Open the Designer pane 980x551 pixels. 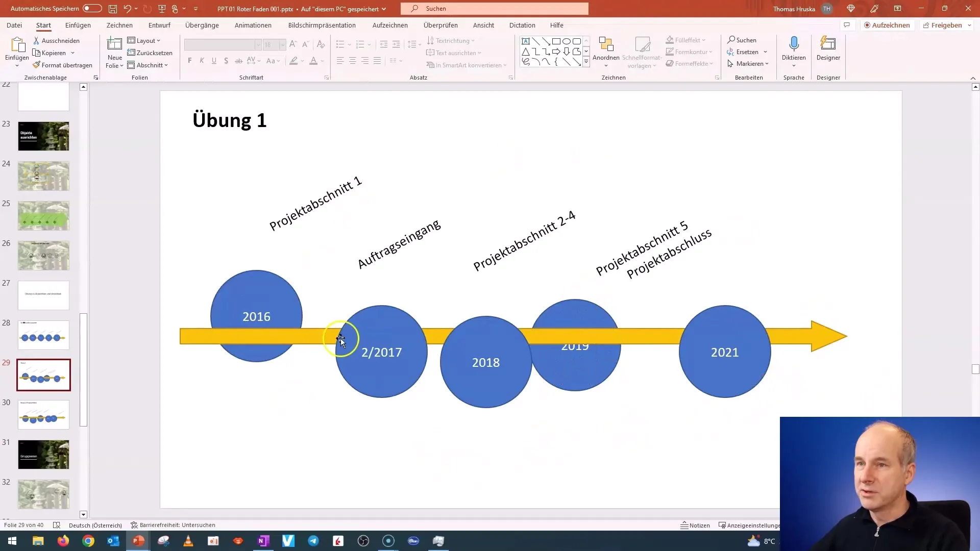(828, 49)
